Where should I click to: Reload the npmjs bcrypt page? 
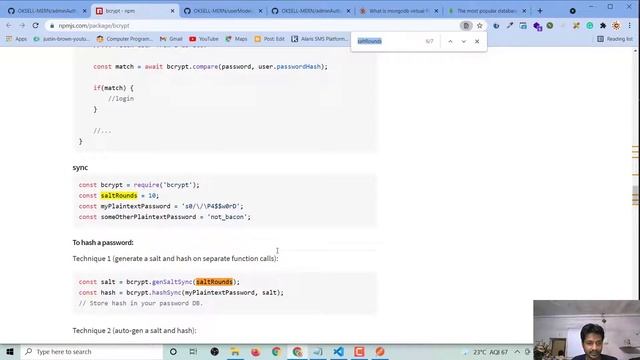click(x=36, y=26)
